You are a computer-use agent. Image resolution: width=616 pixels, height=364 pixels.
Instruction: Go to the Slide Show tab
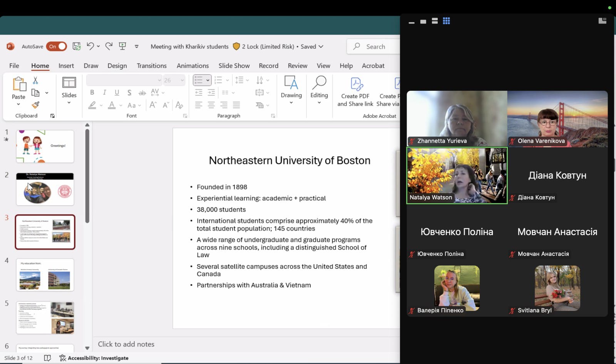click(234, 65)
